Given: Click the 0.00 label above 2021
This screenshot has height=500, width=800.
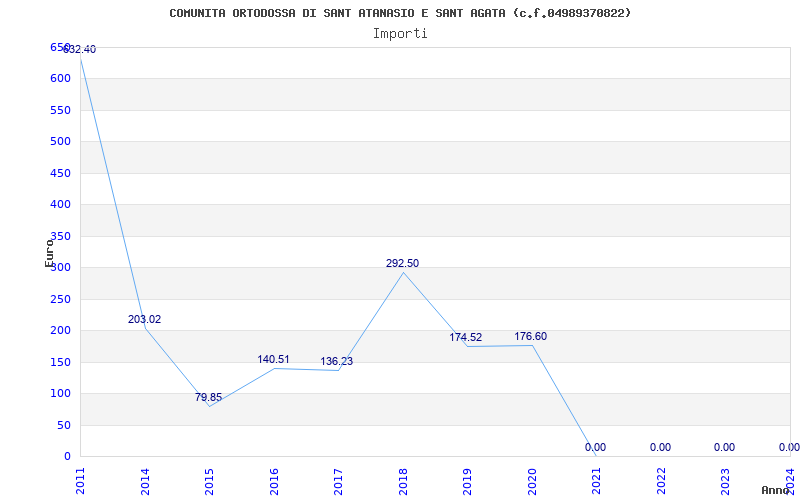Looking at the screenshot, I should [595, 447].
